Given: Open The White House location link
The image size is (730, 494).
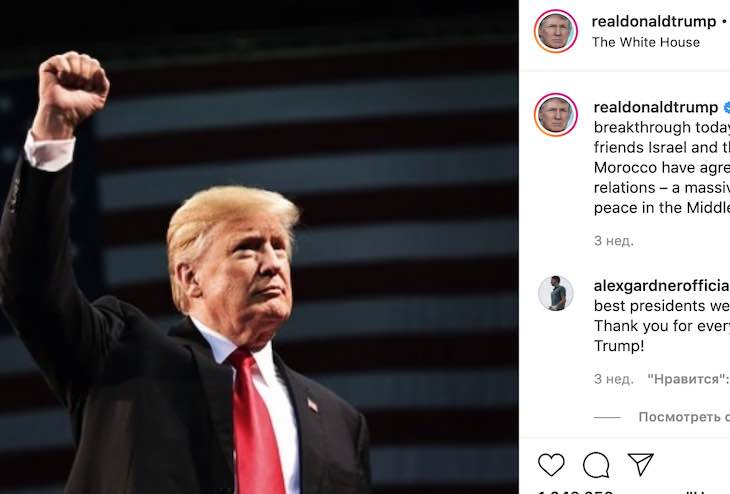Looking at the screenshot, I should coord(646,42).
